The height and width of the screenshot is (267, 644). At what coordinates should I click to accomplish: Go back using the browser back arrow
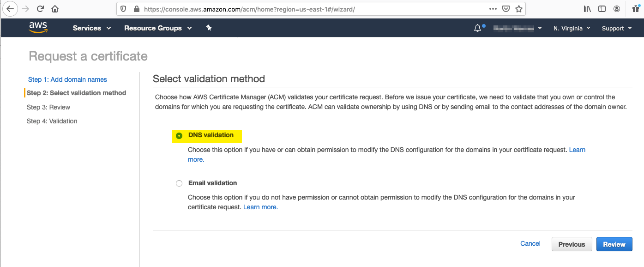tap(10, 9)
